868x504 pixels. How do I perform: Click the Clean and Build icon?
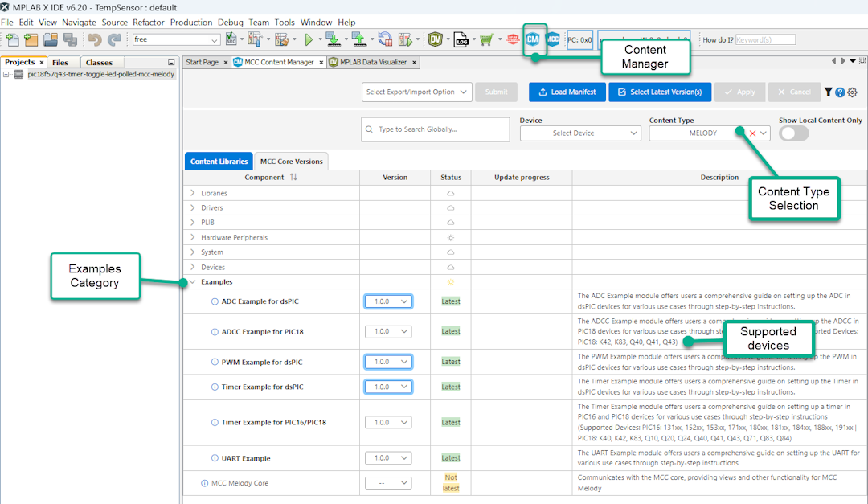click(282, 39)
